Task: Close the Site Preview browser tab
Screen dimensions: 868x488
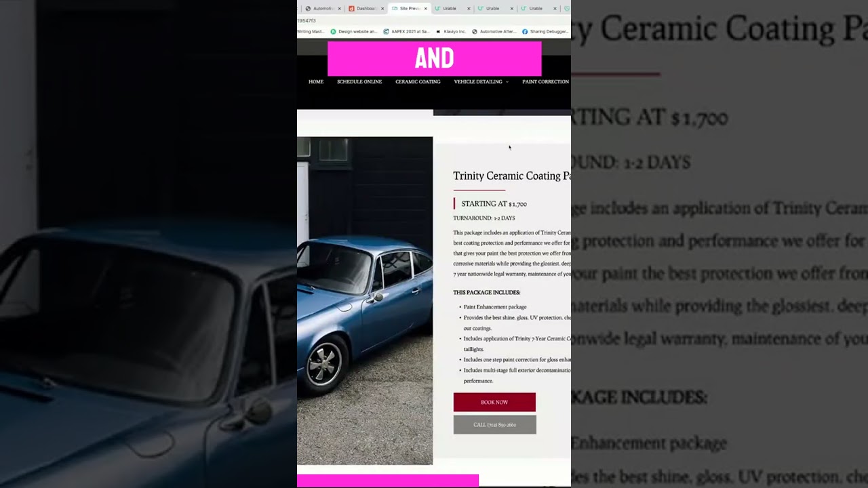Action: (x=426, y=9)
